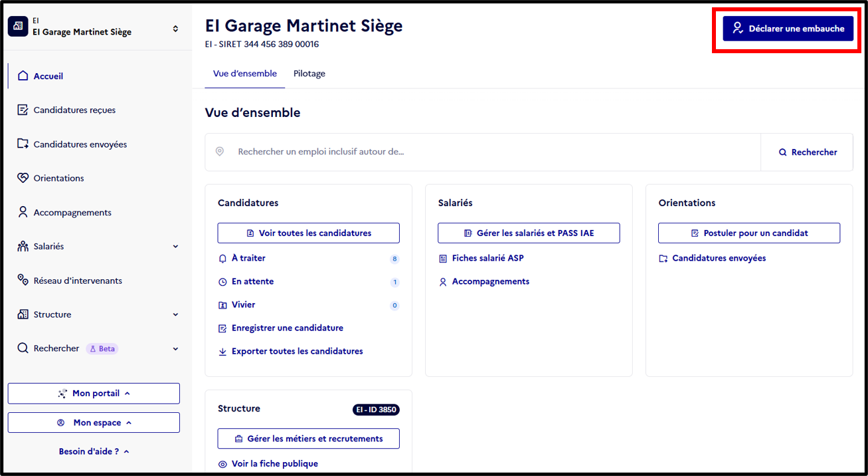
Task: Click the Rechercher magnifier icon in sidebar
Action: tap(23, 348)
